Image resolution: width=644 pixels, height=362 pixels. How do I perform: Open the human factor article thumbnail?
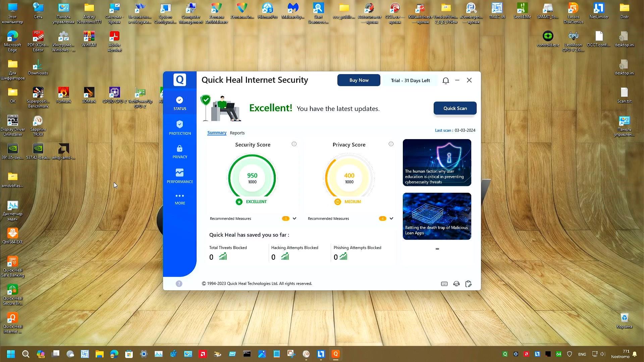(x=437, y=163)
